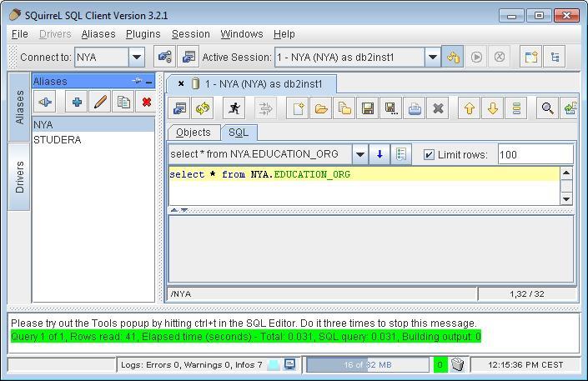588x381 pixels.
Task: Open the vertical Drivers side tab
Action: 19,177
